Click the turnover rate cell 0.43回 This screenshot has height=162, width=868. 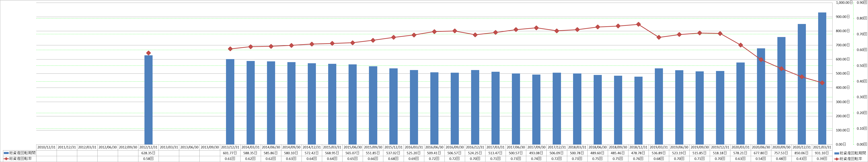tap(802, 159)
